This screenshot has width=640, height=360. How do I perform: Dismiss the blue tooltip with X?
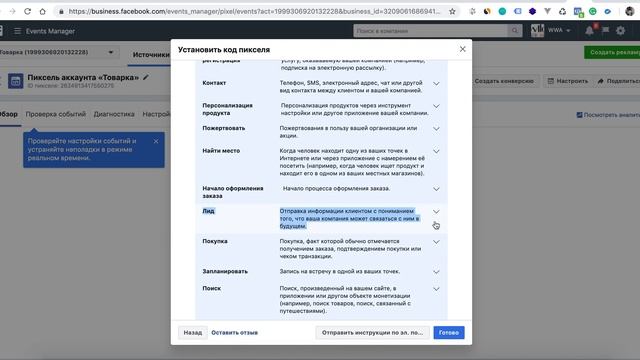coord(156,141)
